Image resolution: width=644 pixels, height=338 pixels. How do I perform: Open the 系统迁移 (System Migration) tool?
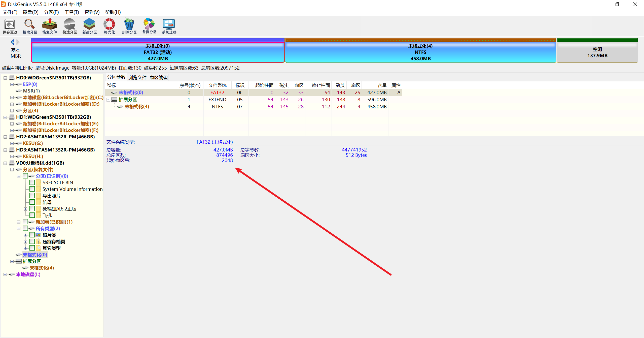coord(169,25)
